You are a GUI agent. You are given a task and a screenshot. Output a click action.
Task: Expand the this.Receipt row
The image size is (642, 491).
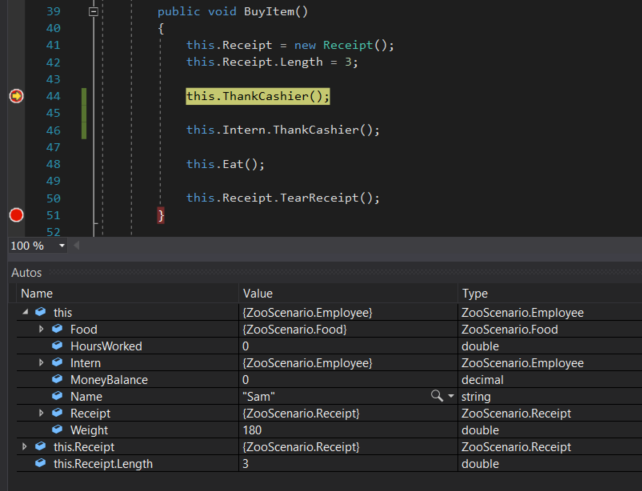(x=24, y=447)
